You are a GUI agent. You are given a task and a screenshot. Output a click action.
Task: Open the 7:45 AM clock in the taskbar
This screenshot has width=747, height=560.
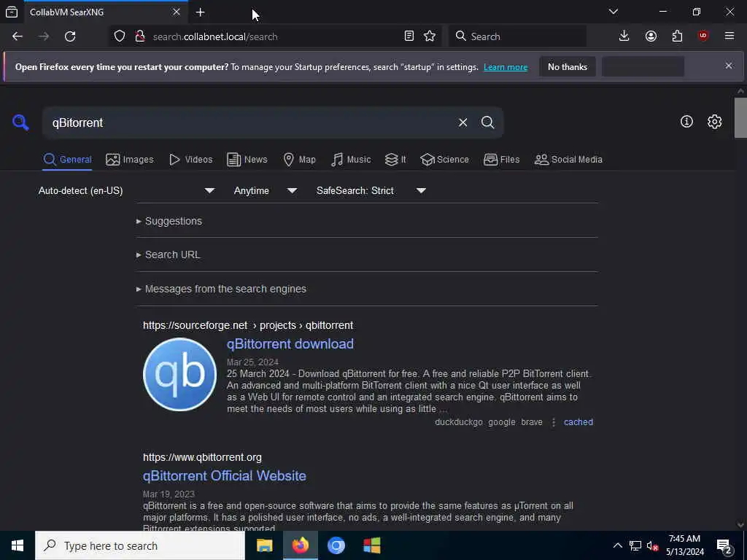[x=684, y=545]
